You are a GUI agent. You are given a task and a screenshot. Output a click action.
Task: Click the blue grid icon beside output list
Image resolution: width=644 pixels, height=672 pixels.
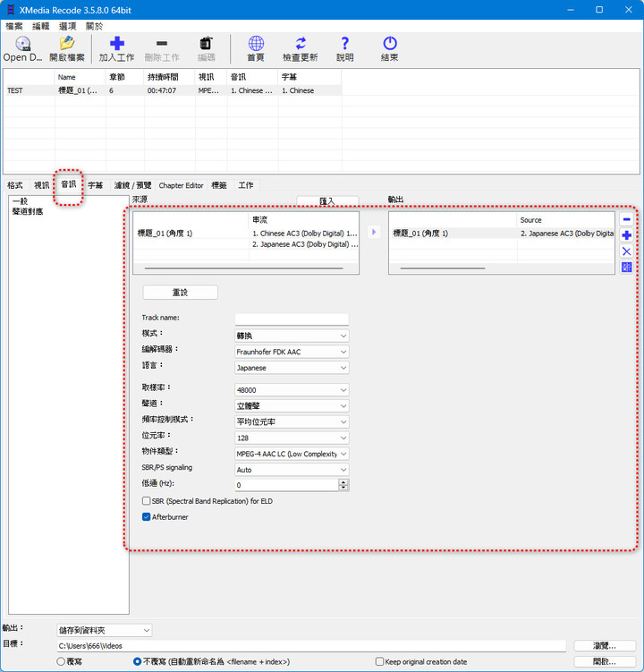click(626, 268)
